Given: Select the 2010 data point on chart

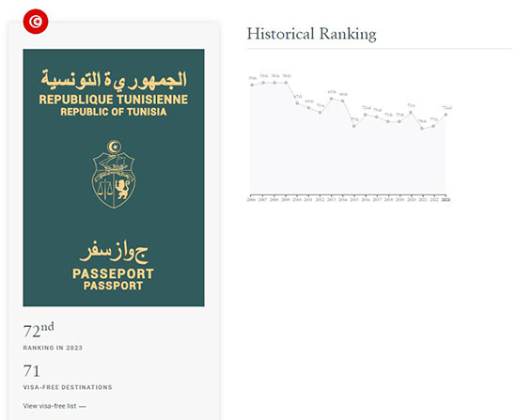Looking at the screenshot, I should (297, 103).
